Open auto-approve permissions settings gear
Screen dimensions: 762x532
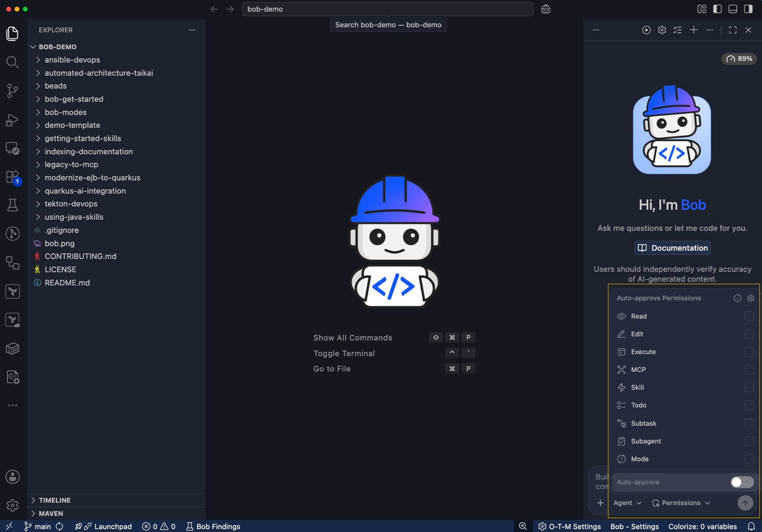coord(751,298)
